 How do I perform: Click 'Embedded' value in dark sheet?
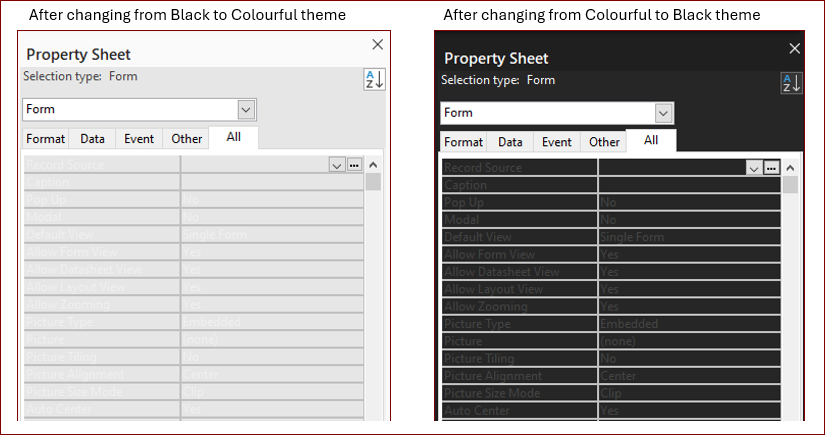pos(629,324)
